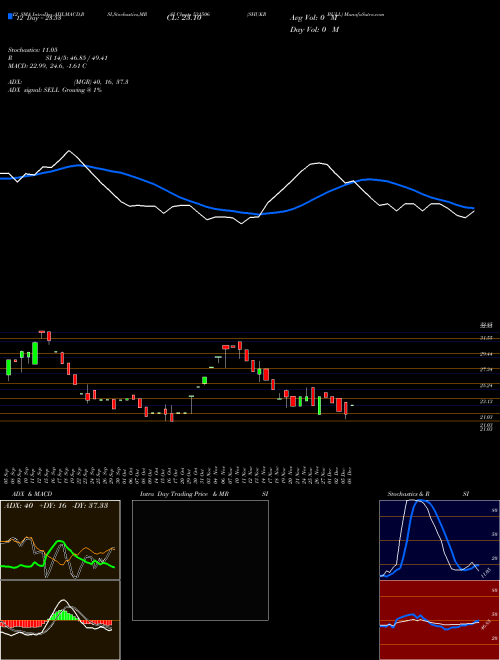Select the 'Day Vol: 0 M' text
Image resolution: width=500 pixels, height=660 pixels.
click(314, 30)
